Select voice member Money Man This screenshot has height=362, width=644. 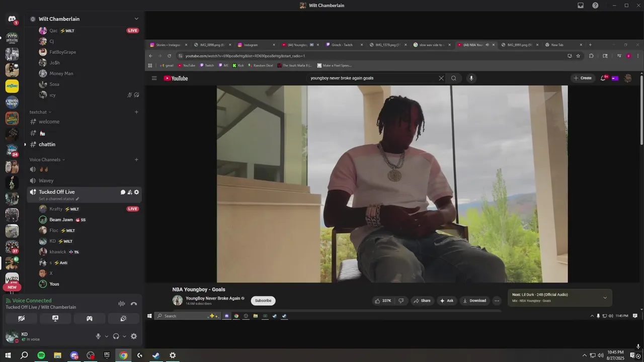[x=61, y=73]
